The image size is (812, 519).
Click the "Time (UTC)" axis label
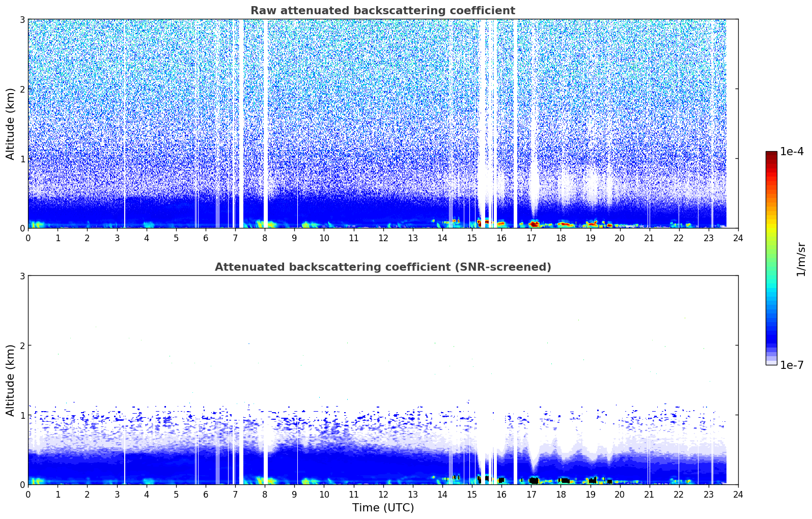click(383, 508)
